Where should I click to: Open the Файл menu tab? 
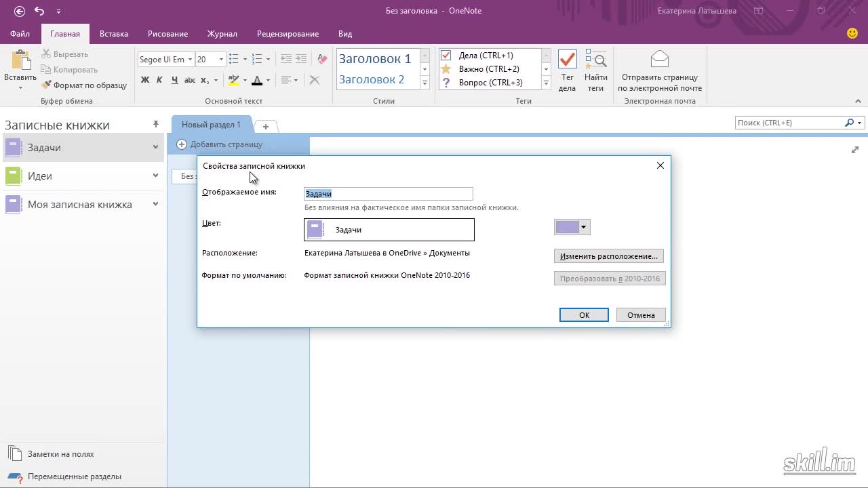tap(20, 34)
